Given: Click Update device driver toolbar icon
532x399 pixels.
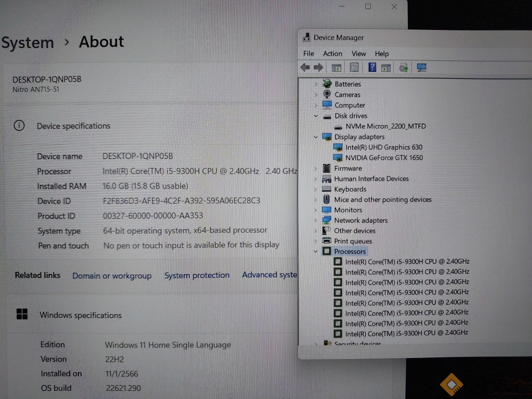Looking at the screenshot, I should 403,68.
